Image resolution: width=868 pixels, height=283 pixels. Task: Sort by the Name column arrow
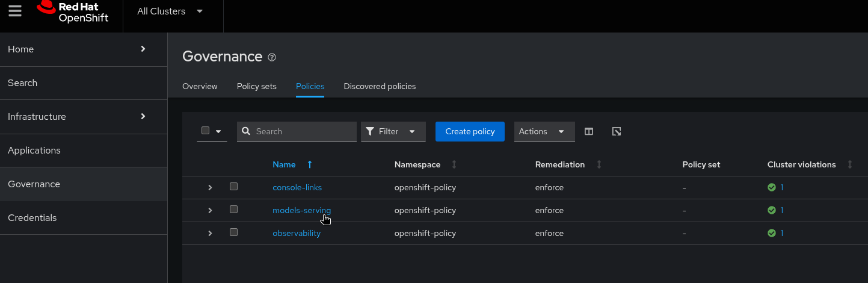(x=310, y=164)
